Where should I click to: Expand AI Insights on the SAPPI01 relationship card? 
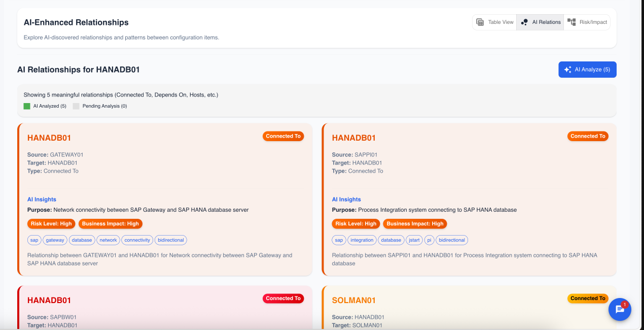click(x=346, y=199)
